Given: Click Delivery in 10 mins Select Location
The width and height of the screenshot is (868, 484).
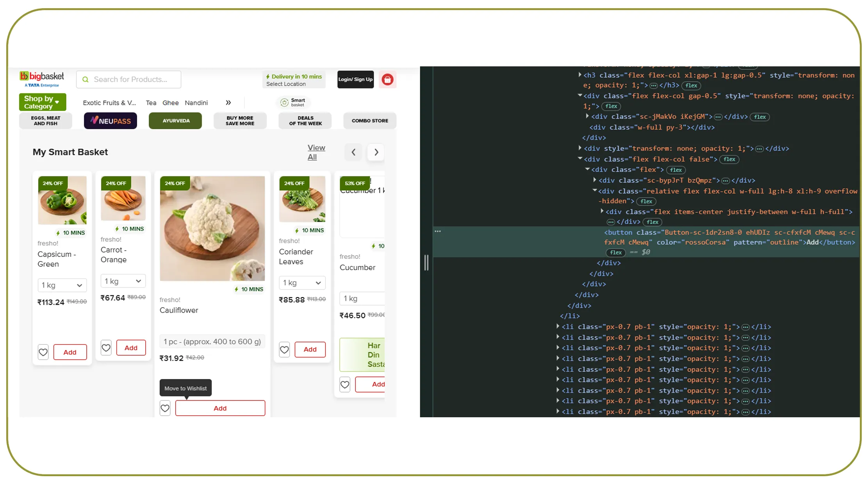Looking at the screenshot, I should tap(294, 80).
